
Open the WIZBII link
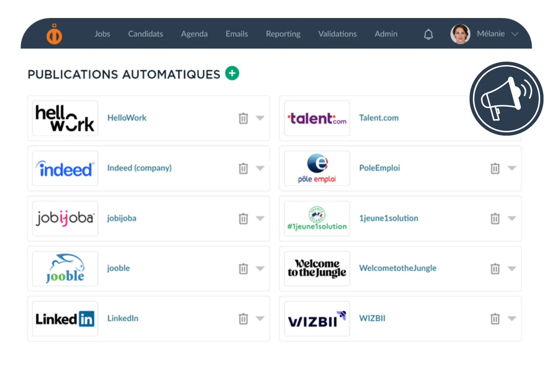[x=372, y=318]
